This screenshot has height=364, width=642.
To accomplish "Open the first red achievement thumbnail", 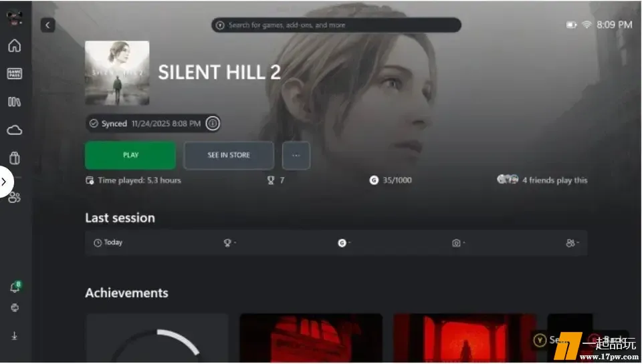I will (311, 338).
